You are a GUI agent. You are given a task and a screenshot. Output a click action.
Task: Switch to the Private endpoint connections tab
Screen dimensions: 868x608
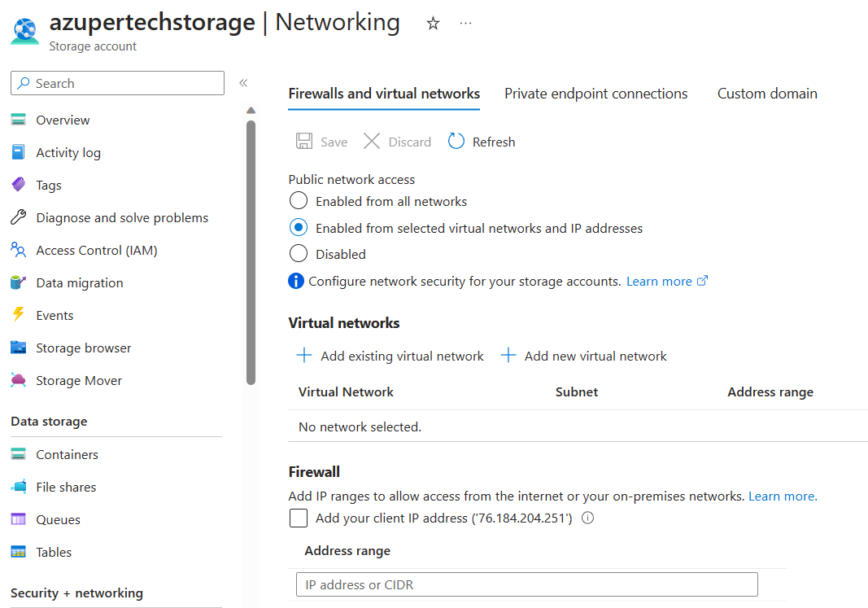[x=595, y=94]
